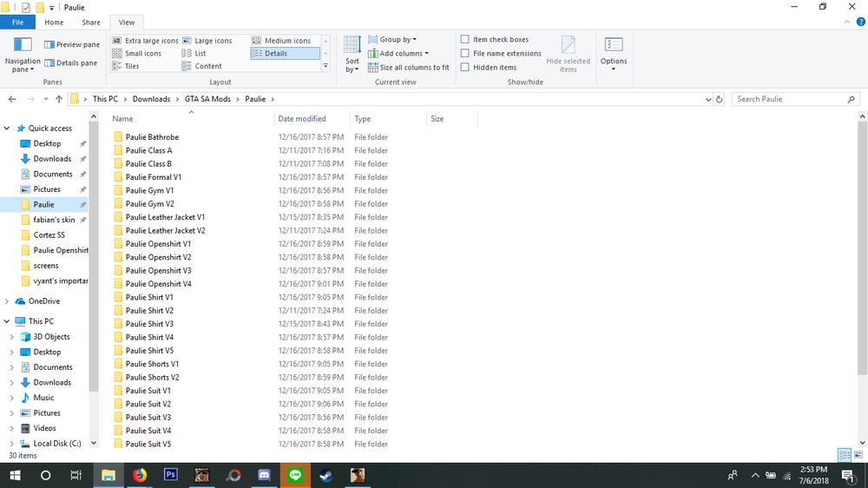Screen dimensions: 868x488
Task: Click the navigation pane scrollbar
Action: [x=94, y=258]
